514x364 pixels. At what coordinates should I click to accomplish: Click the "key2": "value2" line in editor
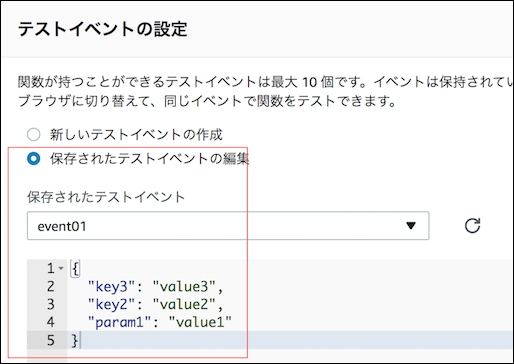pos(155,304)
